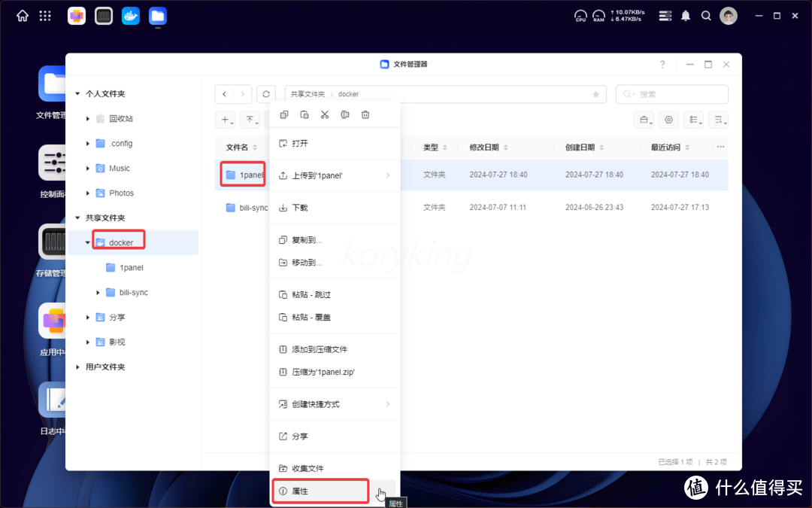812x508 pixels.
Task: Expand the bili-sync folder in the sidebar
Action: tap(97, 292)
